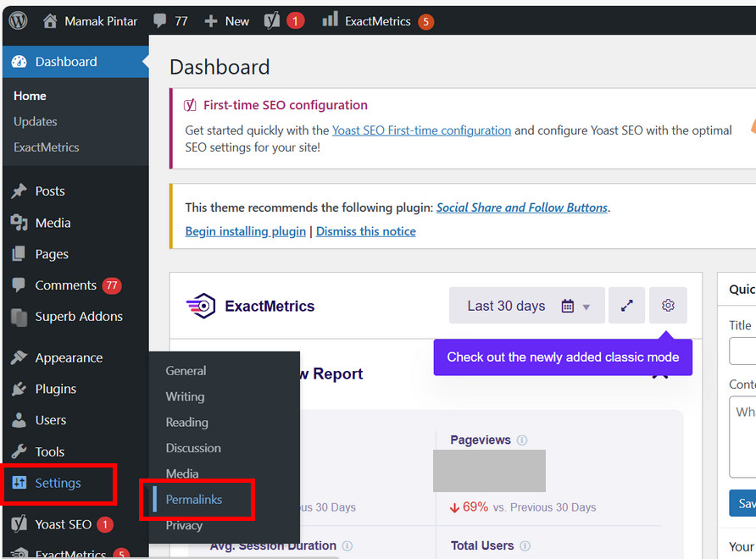Select Reading in Settings flyout
This screenshot has height=559, width=756.
(187, 422)
